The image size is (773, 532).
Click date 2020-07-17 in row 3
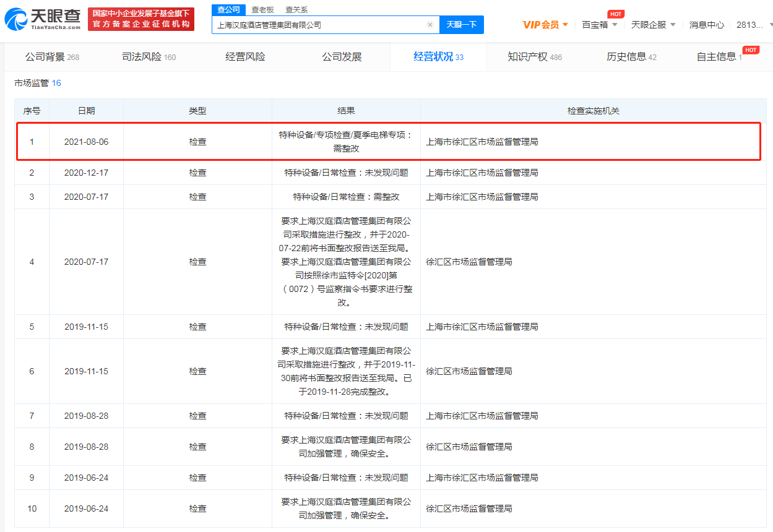pos(86,197)
